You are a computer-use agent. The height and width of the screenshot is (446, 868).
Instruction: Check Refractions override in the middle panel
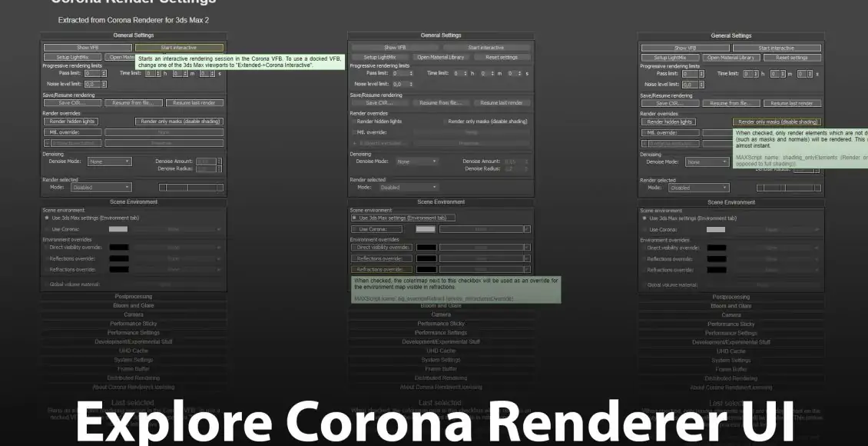pyautogui.click(x=354, y=270)
